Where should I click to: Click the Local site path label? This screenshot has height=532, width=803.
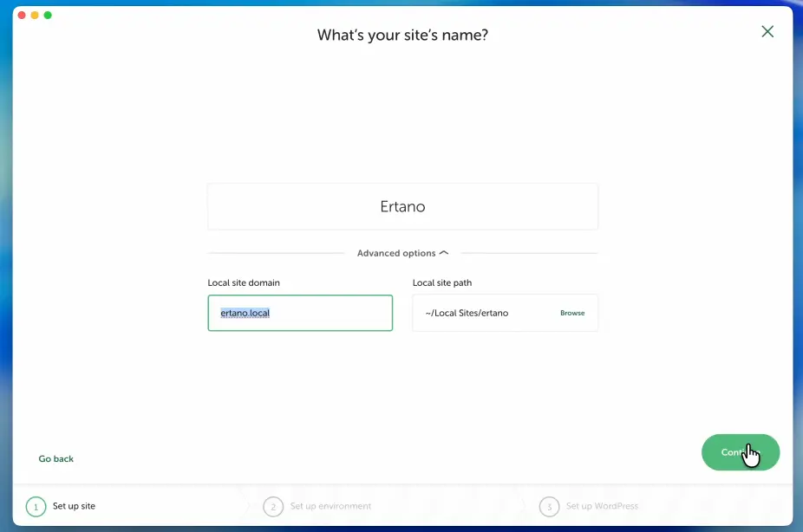(442, 282)
